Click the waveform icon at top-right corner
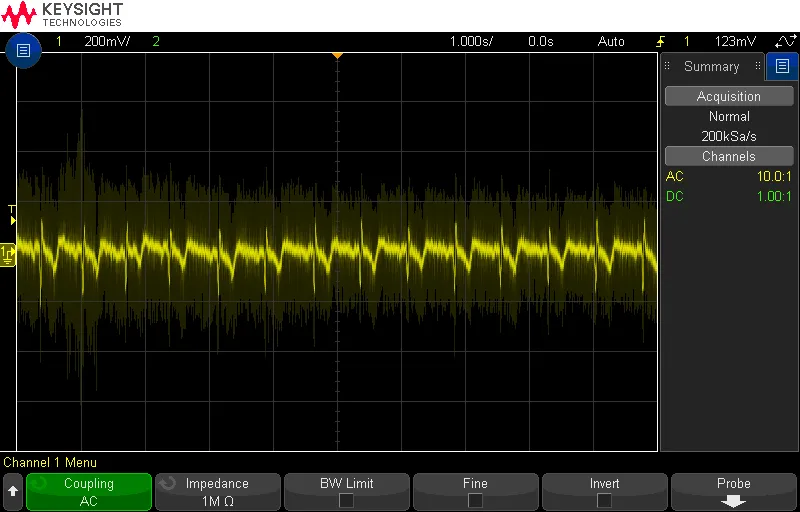This screenshot has height=512, width=800. (x=785, y=41)
